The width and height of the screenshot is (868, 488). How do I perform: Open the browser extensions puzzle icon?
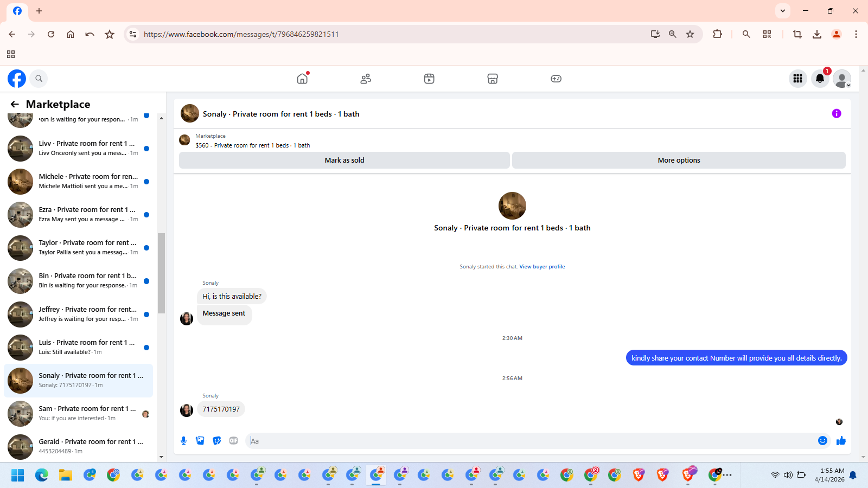pyautogui.click(x=717, y=34)
